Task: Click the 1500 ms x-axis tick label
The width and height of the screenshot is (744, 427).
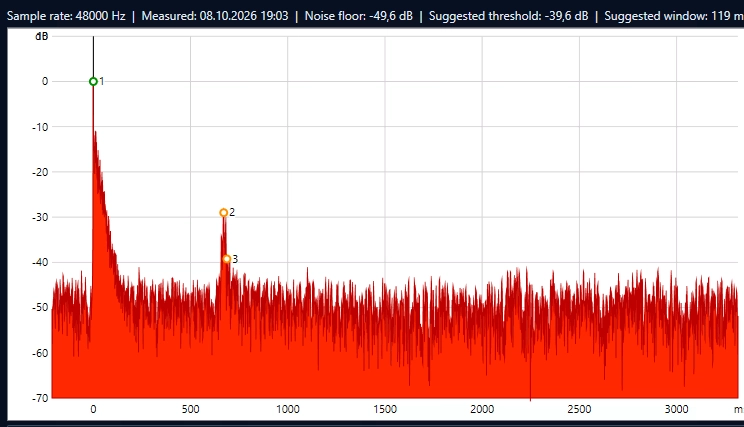Action: click(x=385, y=409)
